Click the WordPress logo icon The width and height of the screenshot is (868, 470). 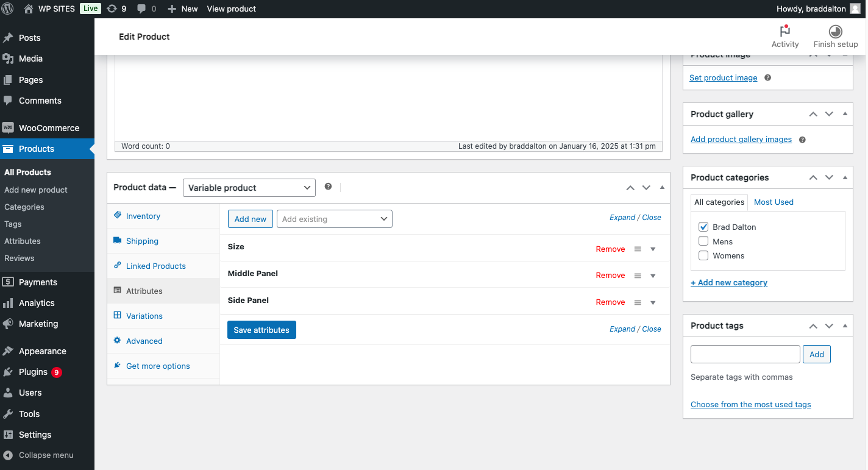(x=8, y=9)
